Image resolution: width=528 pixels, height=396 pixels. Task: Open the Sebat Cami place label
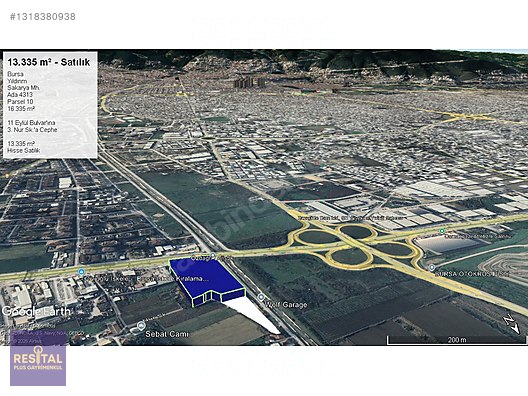(x=167, y=334)
